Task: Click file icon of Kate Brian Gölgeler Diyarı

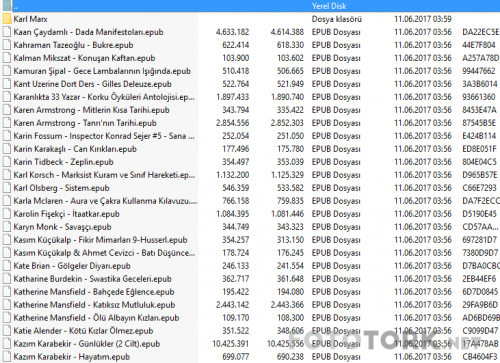Action: (7, 266)
